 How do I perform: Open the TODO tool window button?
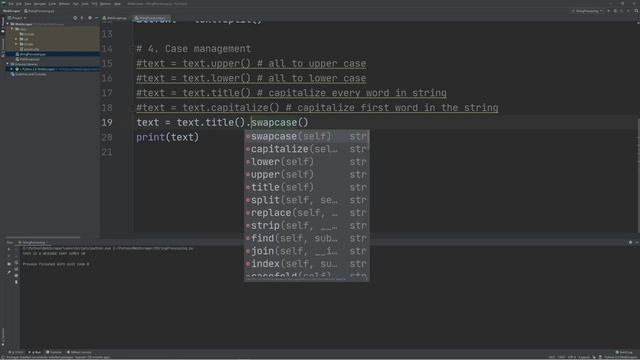tap(17, 352)
